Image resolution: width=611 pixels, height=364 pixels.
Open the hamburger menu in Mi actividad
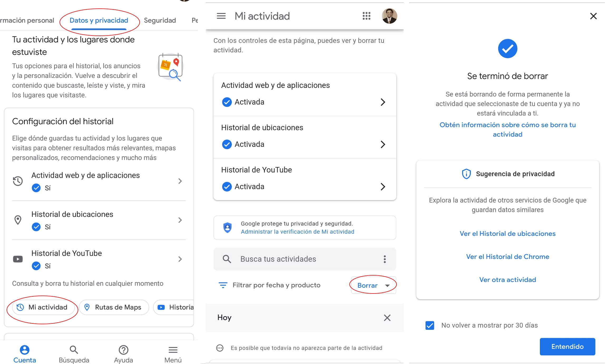tap(221, 16)
